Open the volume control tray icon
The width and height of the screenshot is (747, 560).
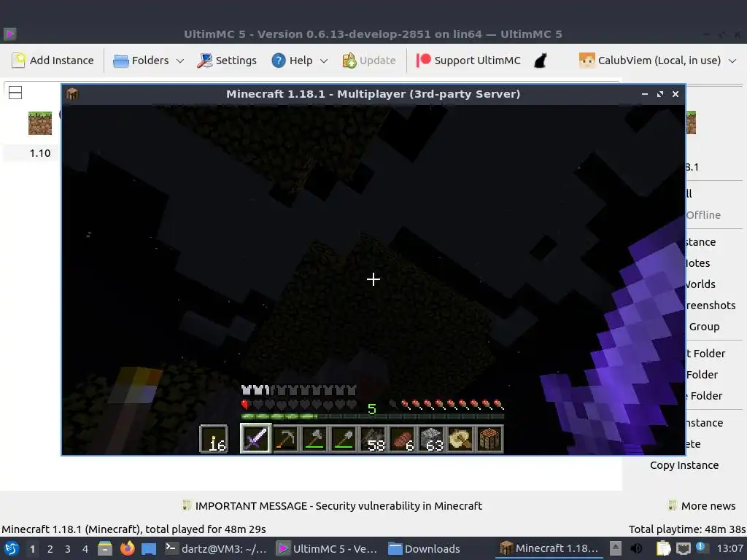pyautogui.click(x=636, y=548)
